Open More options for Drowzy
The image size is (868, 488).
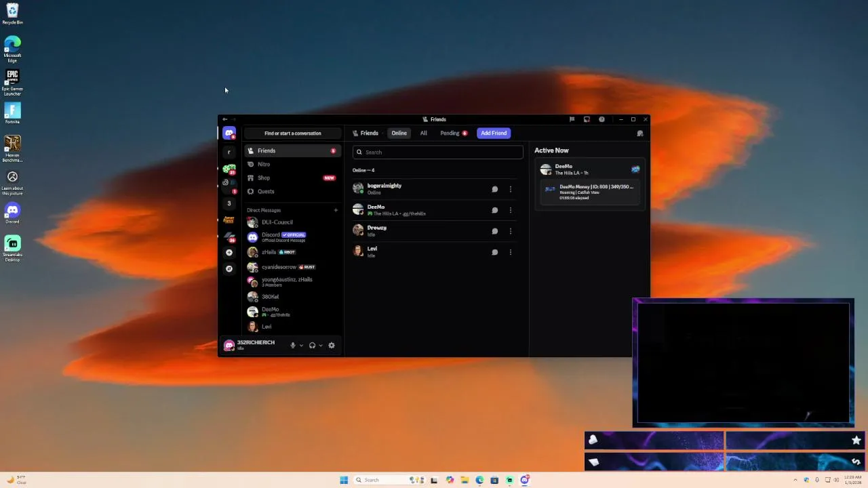coord(511,231)
